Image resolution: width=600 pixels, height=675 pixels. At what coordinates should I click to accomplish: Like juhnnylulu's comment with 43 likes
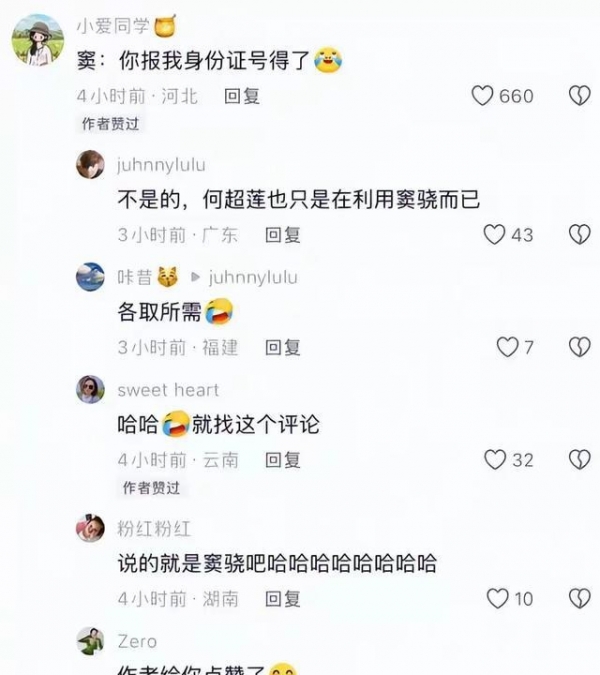click(x=494, y=235)
